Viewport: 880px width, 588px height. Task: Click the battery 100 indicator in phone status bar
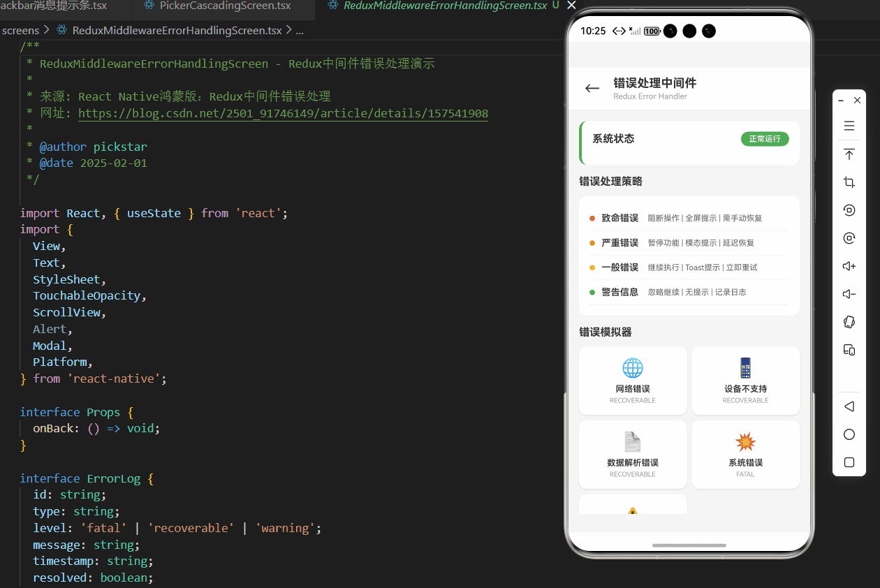point(652,31)
